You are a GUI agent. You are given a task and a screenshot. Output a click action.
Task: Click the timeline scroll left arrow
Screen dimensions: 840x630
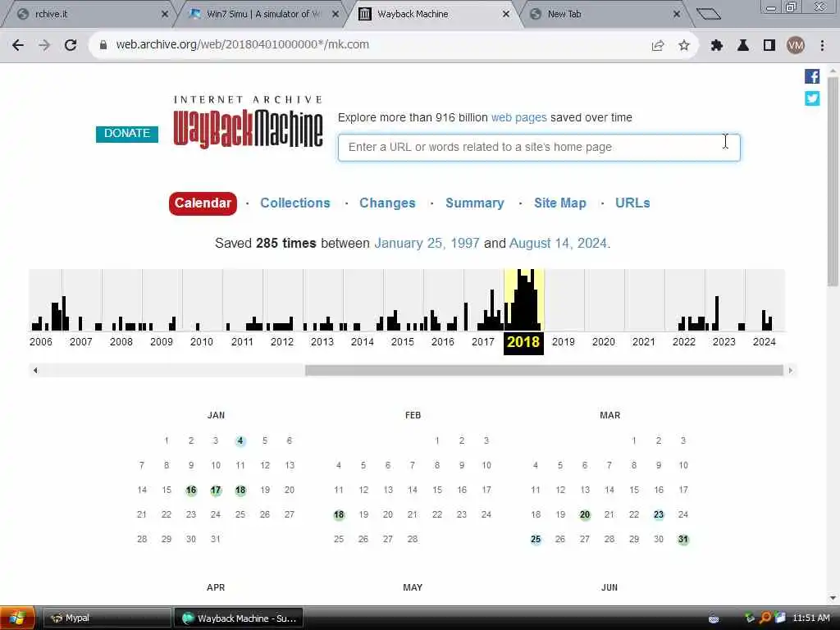(x=35, y=371)
